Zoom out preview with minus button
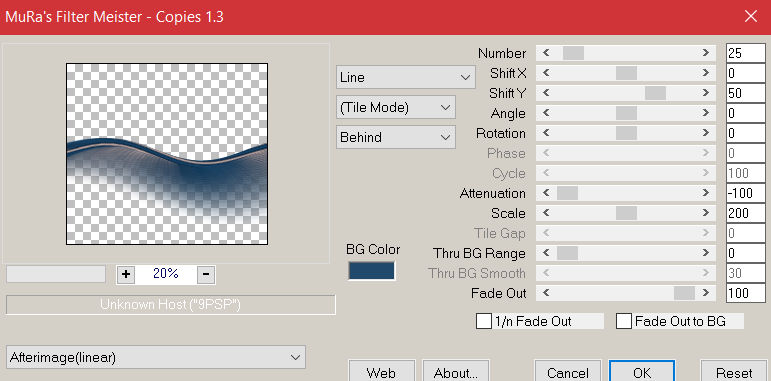 (206, 274)
